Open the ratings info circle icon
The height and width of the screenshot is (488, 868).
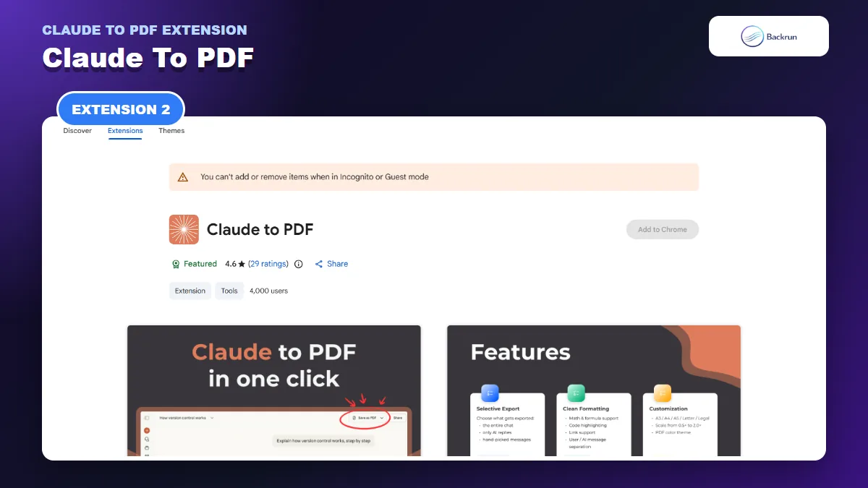click(299, 264)
